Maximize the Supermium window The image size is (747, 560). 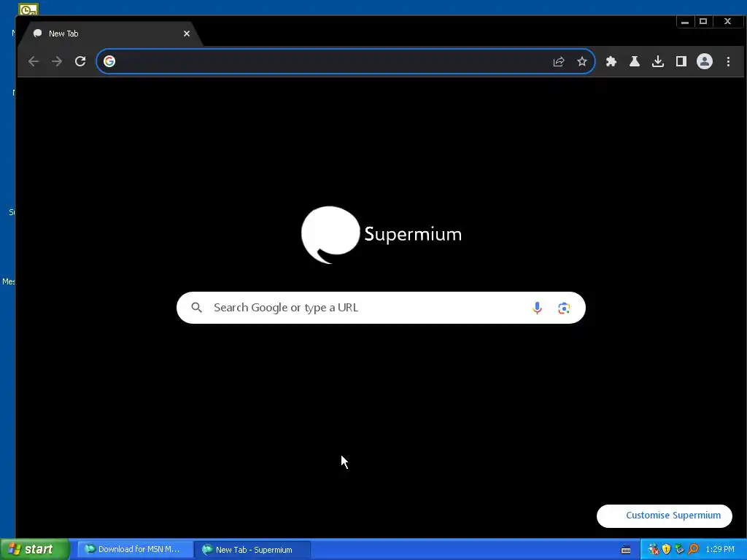point(703,21)
